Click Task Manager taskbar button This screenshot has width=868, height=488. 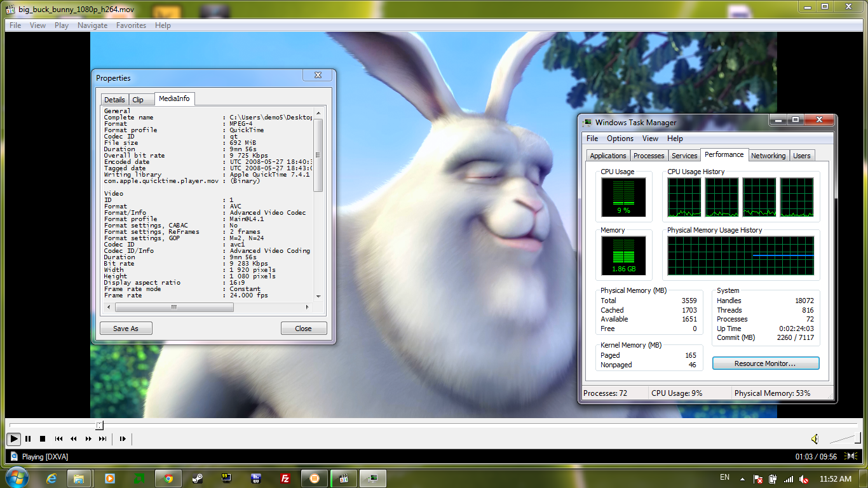click(x=374, y=478)
